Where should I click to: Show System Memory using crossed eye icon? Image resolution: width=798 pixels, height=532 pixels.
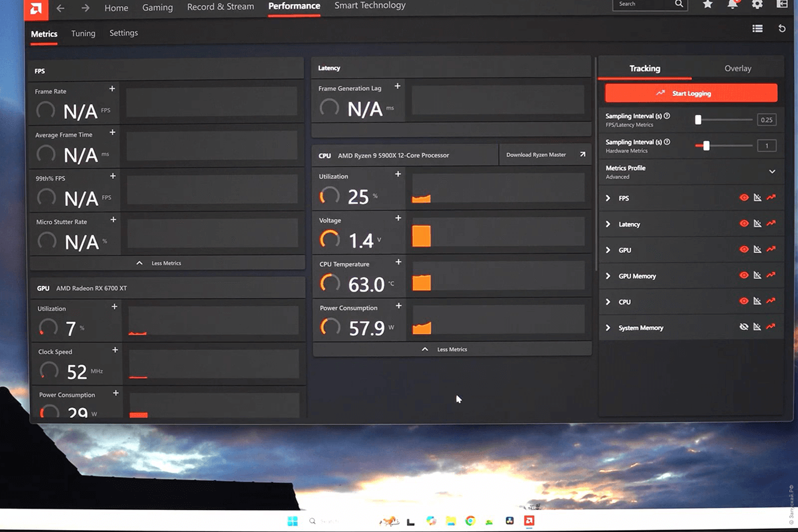[x=744, y=327]
